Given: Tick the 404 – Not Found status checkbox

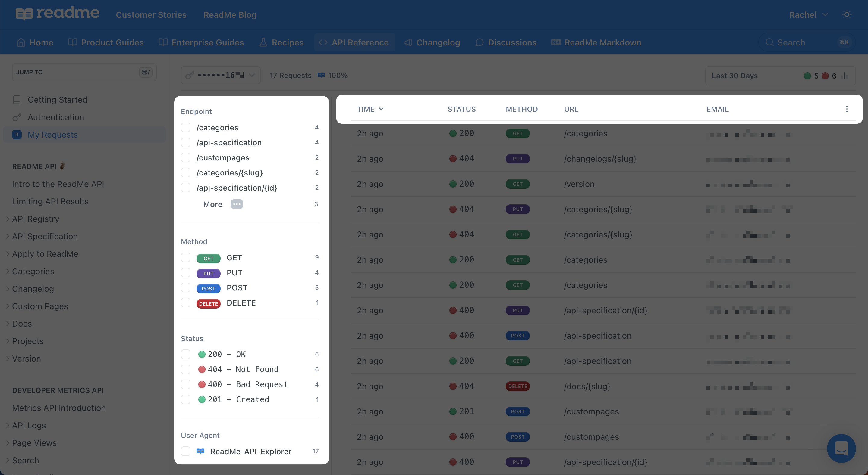Looking at the screenshot, I should point(186,369).
